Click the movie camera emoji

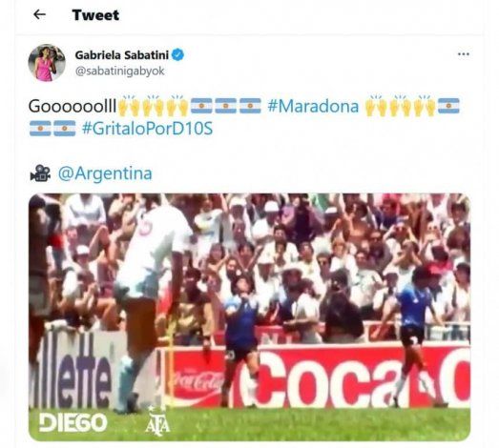click(40, 173)
